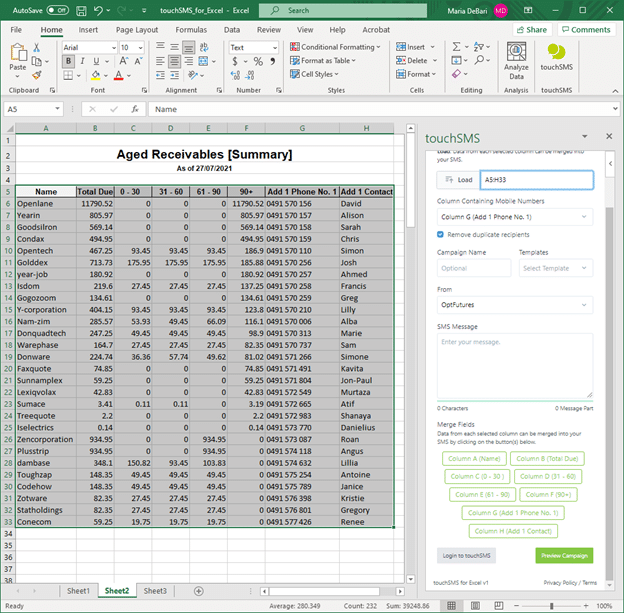624x613 pixels.
Task: Switch to the Sheet3 worksheet tab
Action: click(x=154, y=591)
